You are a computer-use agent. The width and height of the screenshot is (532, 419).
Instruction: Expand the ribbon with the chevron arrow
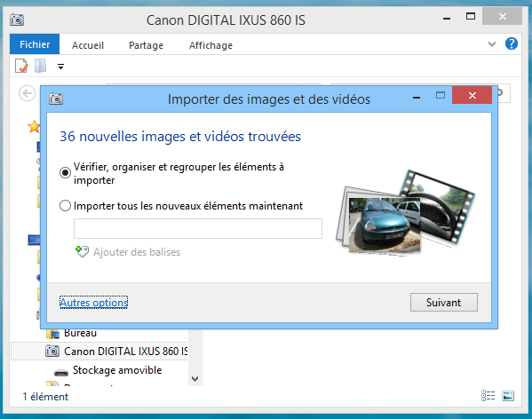tap(492, 44)
